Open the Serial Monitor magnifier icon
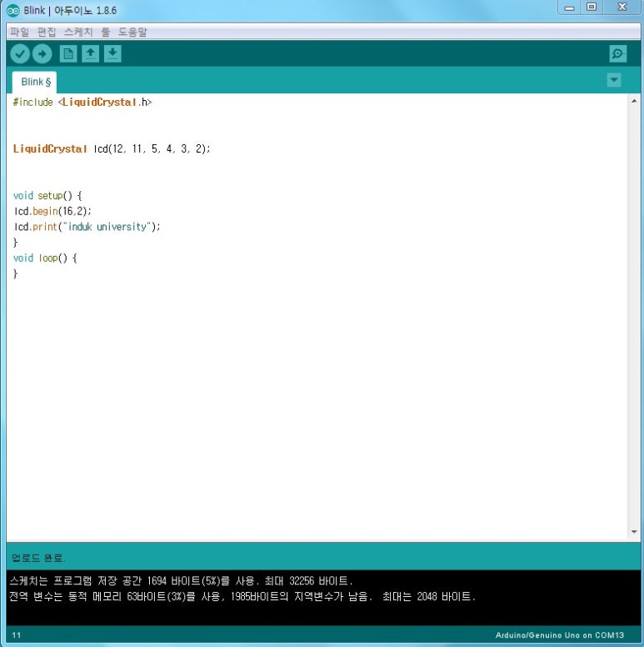 point(617,53)
